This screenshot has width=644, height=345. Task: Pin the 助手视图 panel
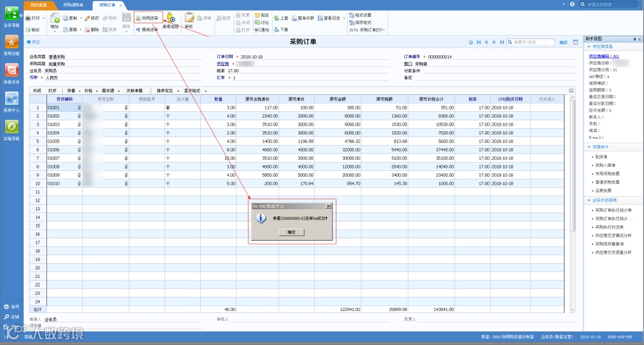click(635, 39)
